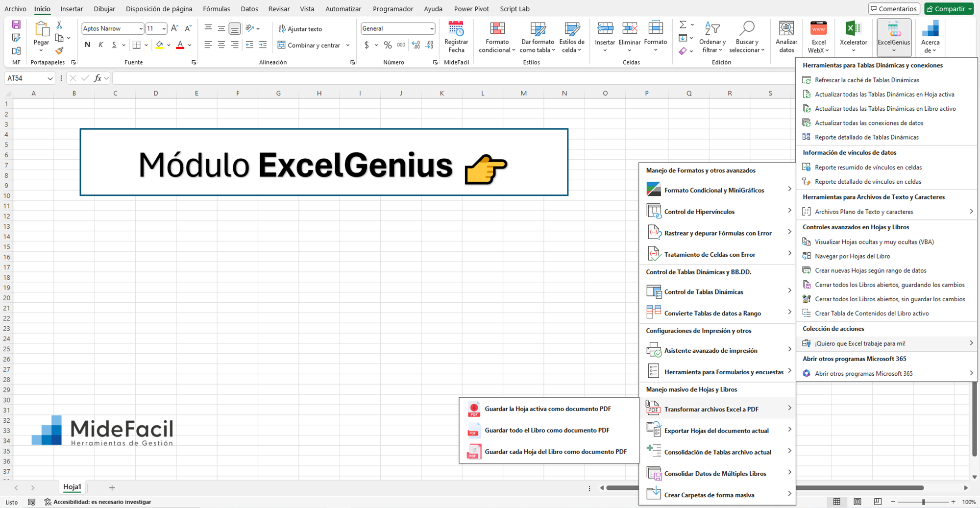Click the Cut scissors icon

click(x=59, y=24)
